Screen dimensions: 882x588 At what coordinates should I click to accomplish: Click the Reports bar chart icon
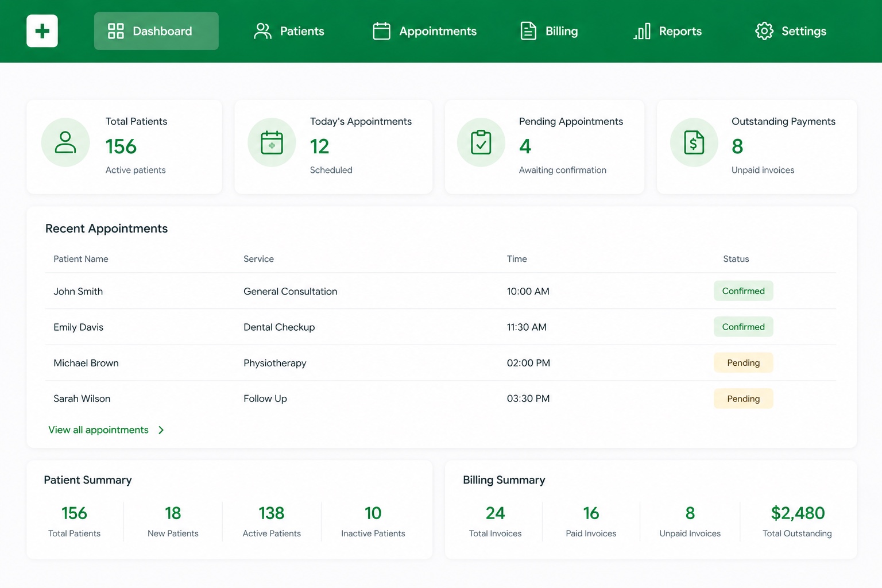pos(642,31)
